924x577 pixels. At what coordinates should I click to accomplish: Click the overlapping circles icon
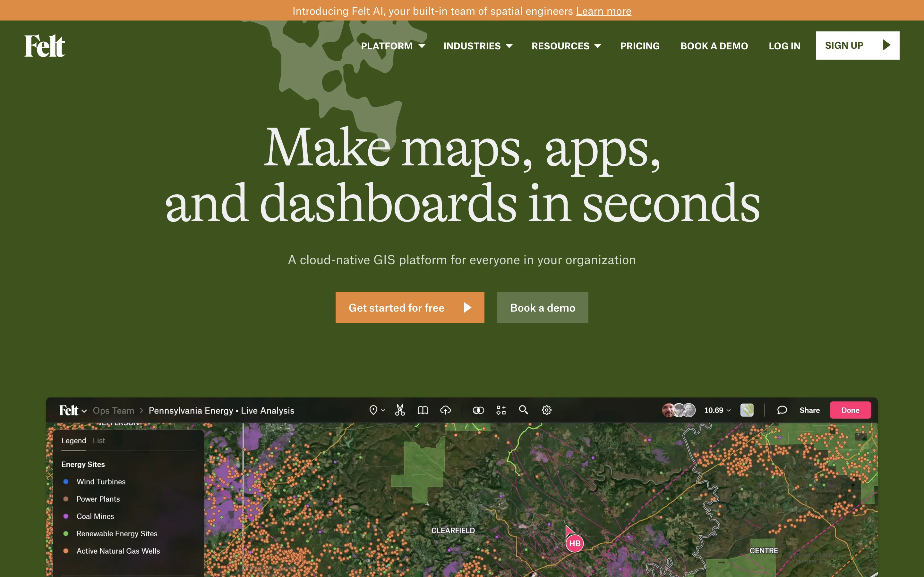click(478, 410)
